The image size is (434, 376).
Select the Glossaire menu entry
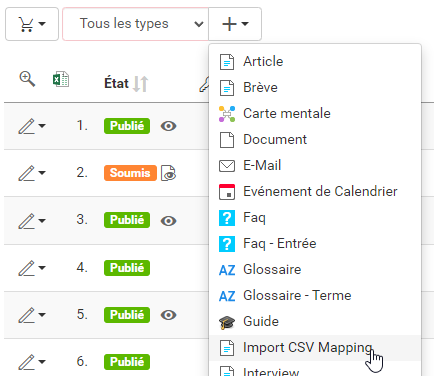click(315, 270)
